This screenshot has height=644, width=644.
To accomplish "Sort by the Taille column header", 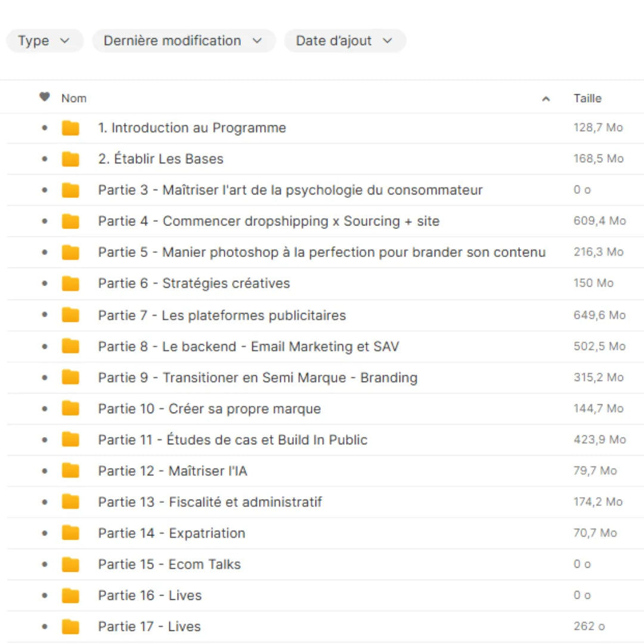I will tap(587, 98).
